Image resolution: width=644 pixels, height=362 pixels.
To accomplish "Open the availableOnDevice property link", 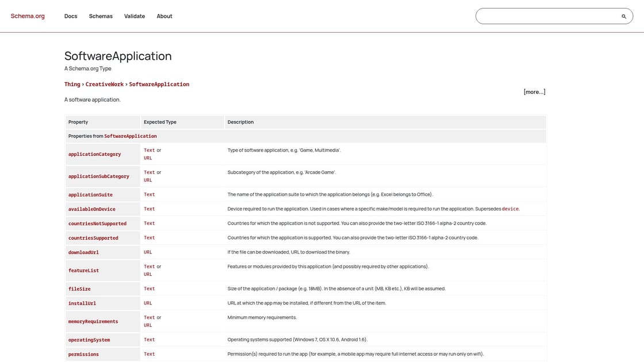I will (92, 209).
